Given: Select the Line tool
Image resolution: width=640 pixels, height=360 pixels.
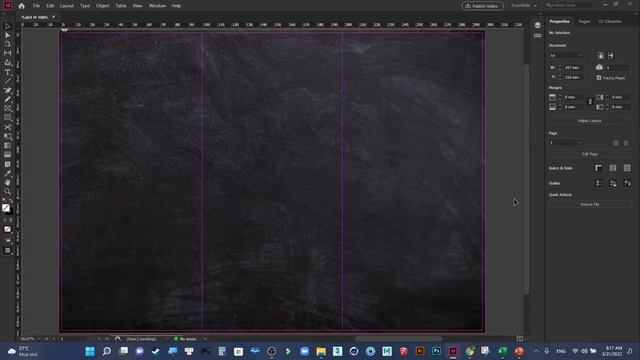Looking at the screenshot, I should 7,81.
